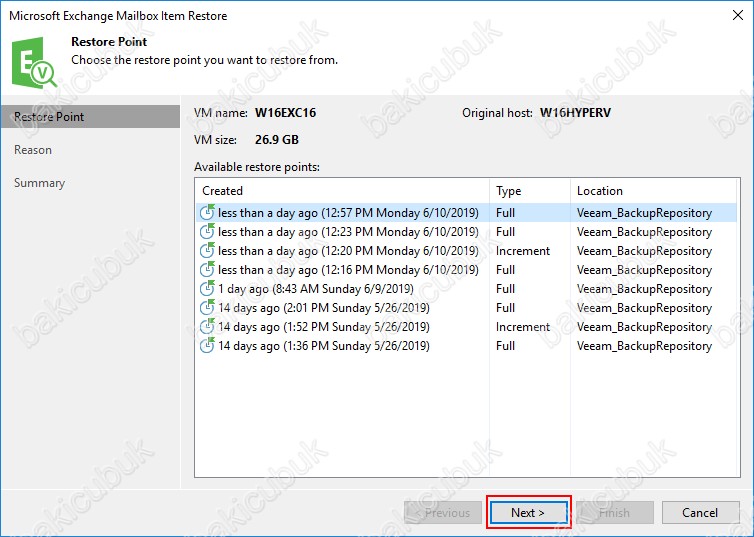
Task: Click restore point icon for 12:57 PM Monday 6/10/2019
Action: point(207,212)
